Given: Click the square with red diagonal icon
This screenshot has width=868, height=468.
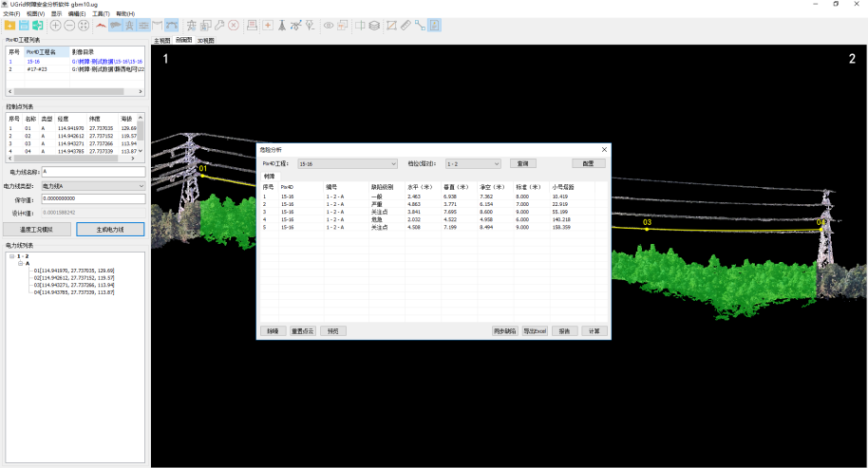Looking at the screenshot, I should coord(392,26).
